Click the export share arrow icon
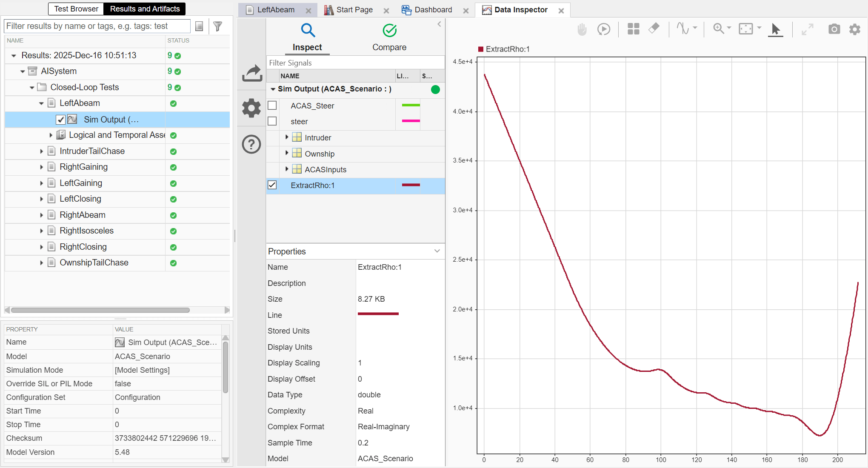The image size is (868, 468). click(x=252, y=73)
